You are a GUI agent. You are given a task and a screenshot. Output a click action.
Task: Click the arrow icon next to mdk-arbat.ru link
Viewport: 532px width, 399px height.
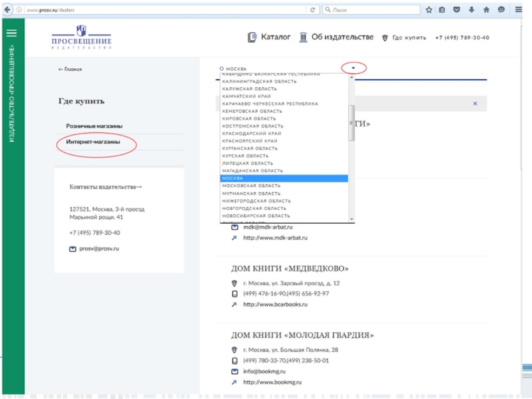coord(234,238)
